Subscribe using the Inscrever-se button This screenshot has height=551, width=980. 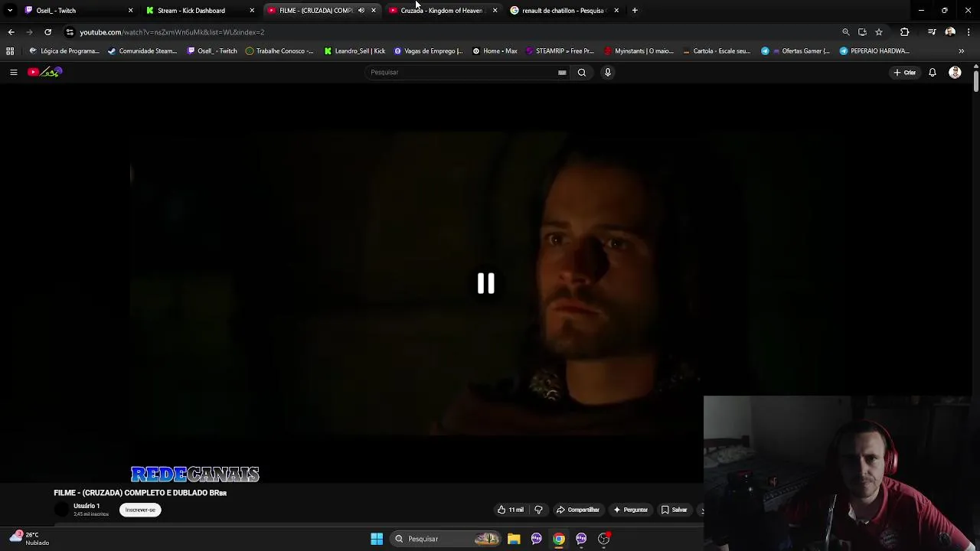(140, 510)
